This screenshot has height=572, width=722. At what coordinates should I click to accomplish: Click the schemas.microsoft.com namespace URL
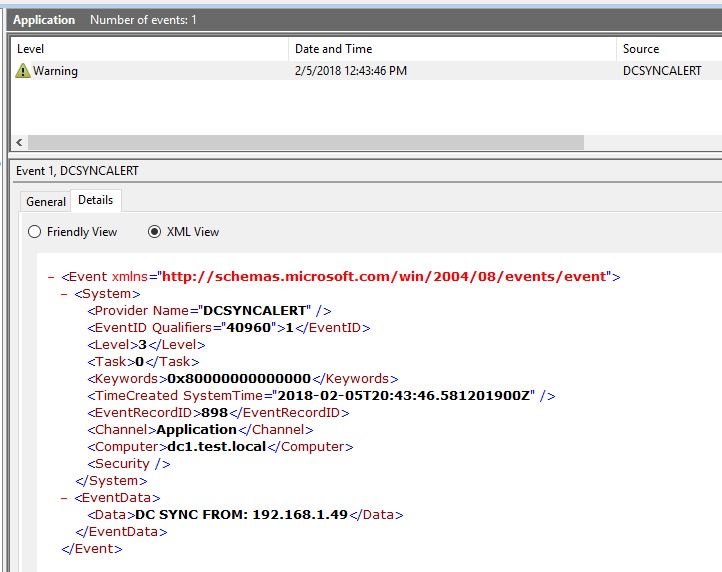[384, 276]
